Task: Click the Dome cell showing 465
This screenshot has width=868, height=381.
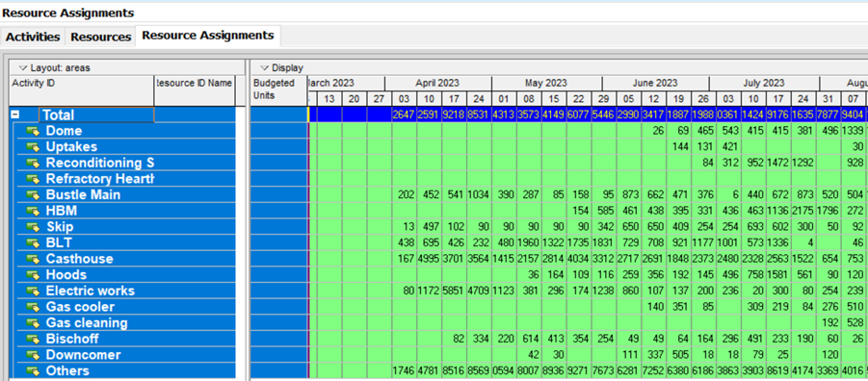Action: [x=703, y=131]
